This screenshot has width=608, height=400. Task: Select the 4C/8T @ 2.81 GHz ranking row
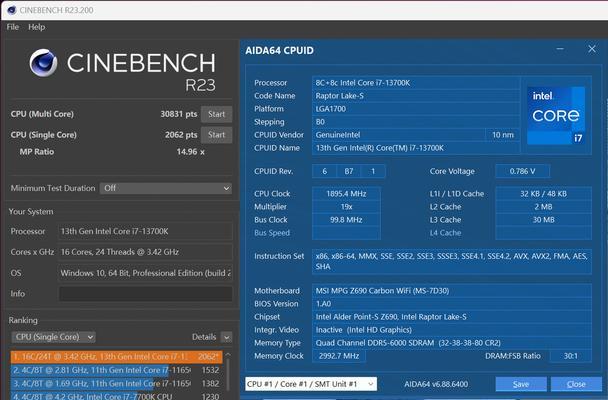(116, 370)
